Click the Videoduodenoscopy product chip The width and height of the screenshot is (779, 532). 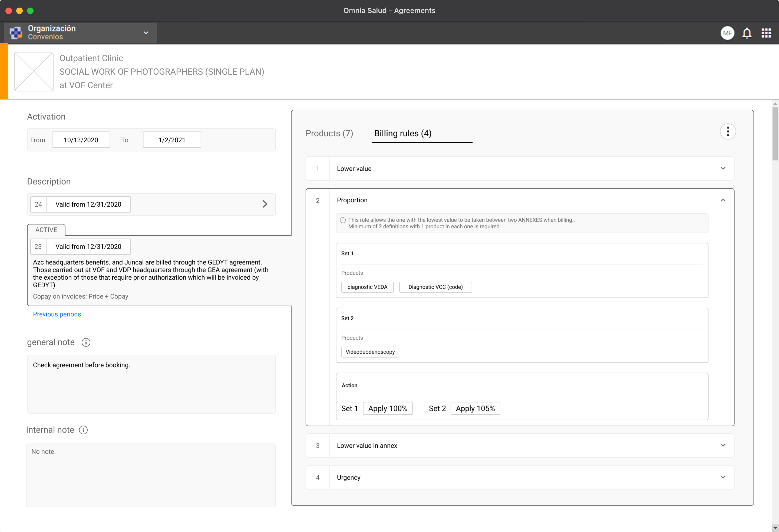point(370,352)
